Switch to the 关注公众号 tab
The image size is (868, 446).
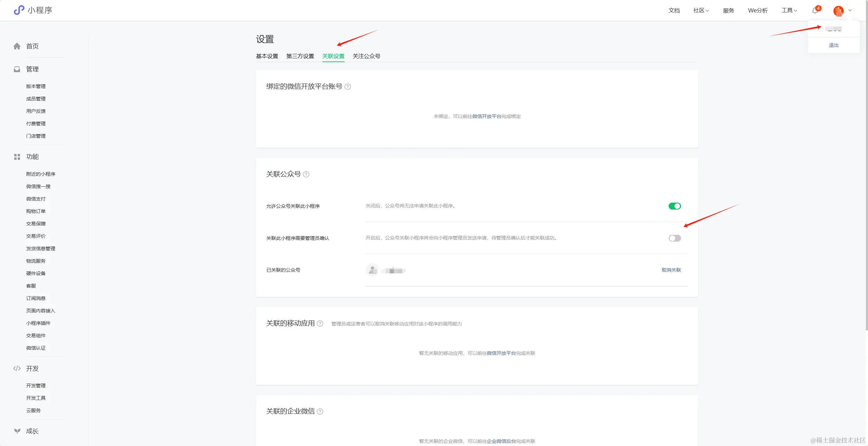366,56
